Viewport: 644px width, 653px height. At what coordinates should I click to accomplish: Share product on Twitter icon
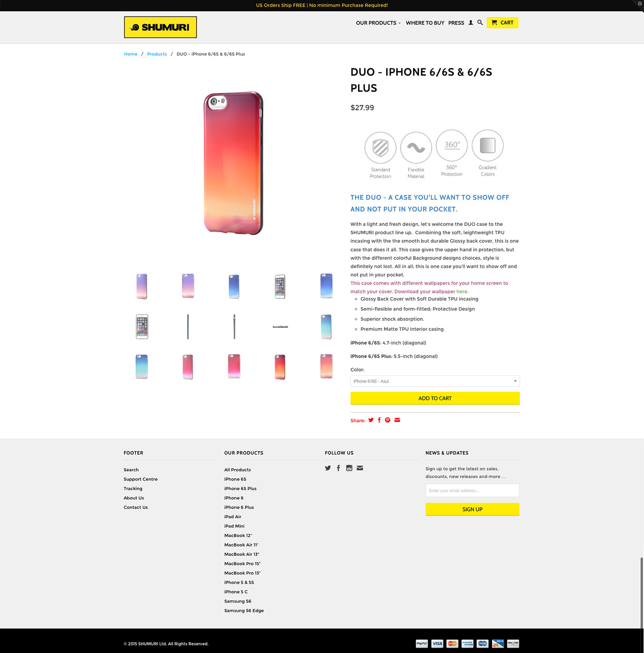point(371,420)
